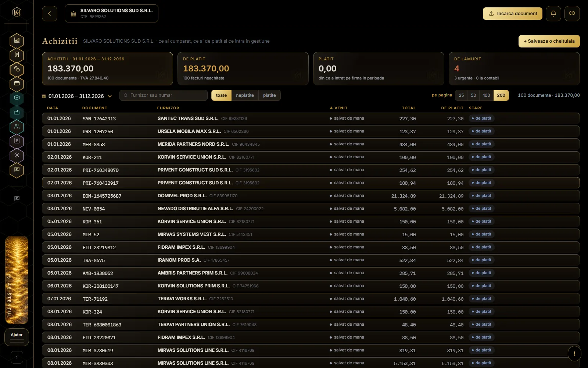Set page size to 200
The width and height of the screenshot is (588, 368).
click(501, 95)
